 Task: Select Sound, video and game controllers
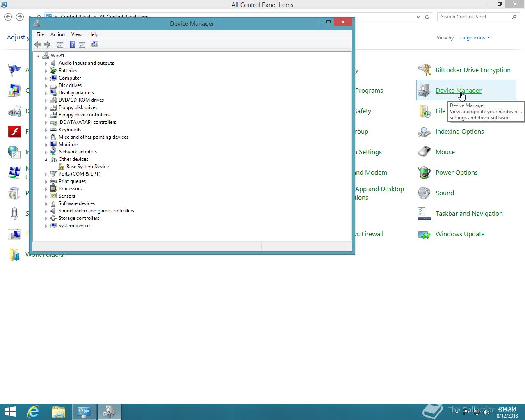pyautogui.click(x=96, y=211)
